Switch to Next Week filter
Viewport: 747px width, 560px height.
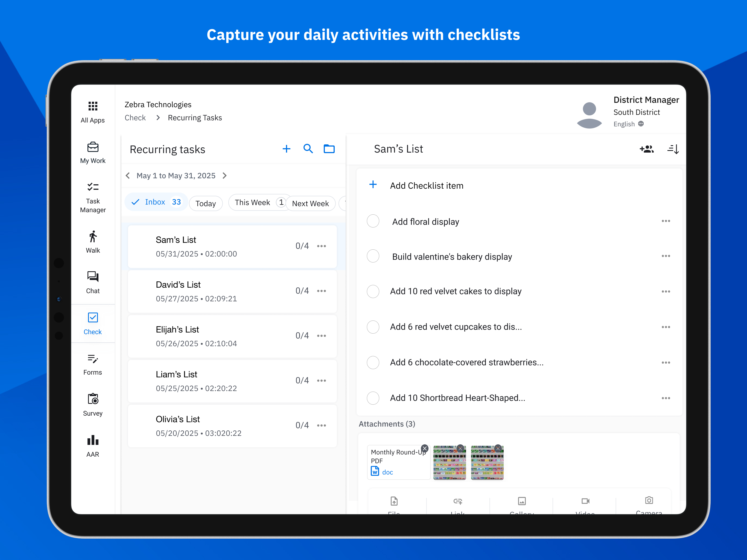coord(310,203)
